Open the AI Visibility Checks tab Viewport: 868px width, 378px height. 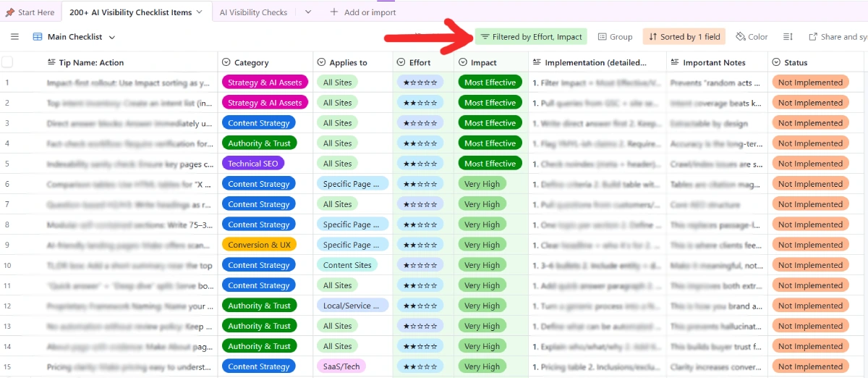253,12
